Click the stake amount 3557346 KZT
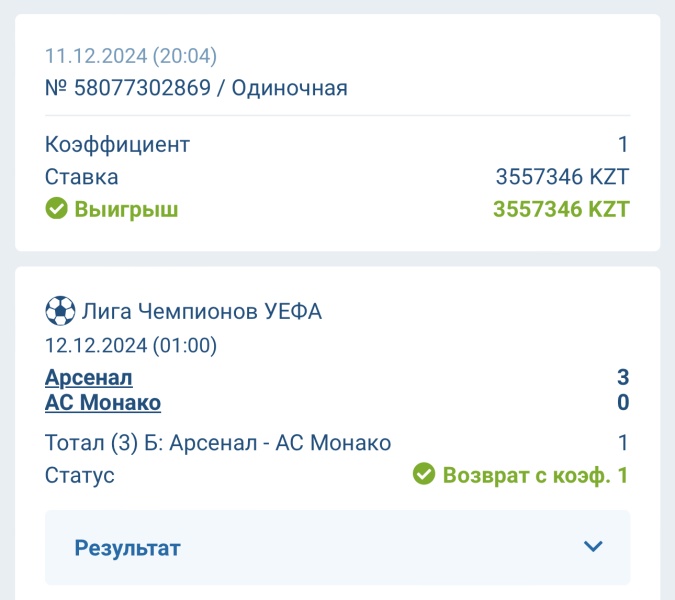 click(x=562, y=176)
